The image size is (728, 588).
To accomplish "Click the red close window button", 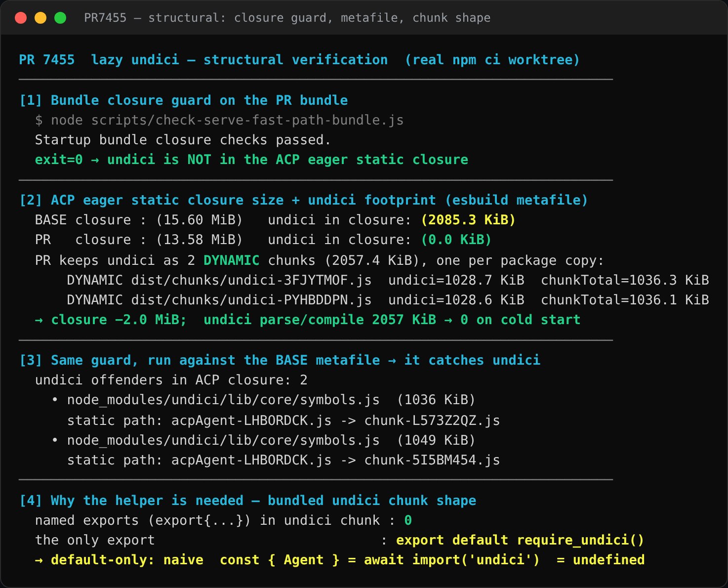I will [x=21, y=18].
